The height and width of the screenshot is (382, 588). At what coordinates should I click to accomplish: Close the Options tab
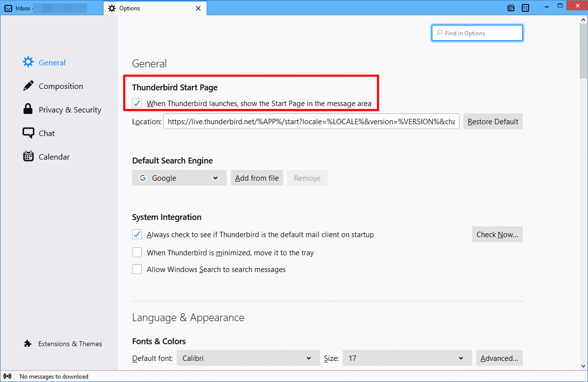coord(198,8)
